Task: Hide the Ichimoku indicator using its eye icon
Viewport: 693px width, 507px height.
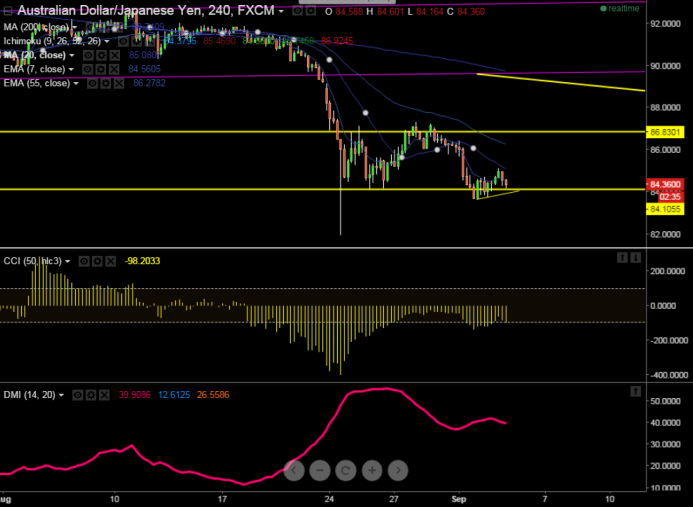Action: (x=123, y=42)
